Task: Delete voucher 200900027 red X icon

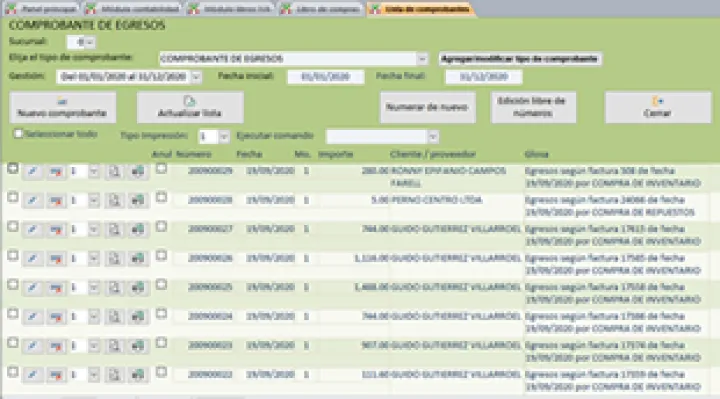Action: click(56, 230)
